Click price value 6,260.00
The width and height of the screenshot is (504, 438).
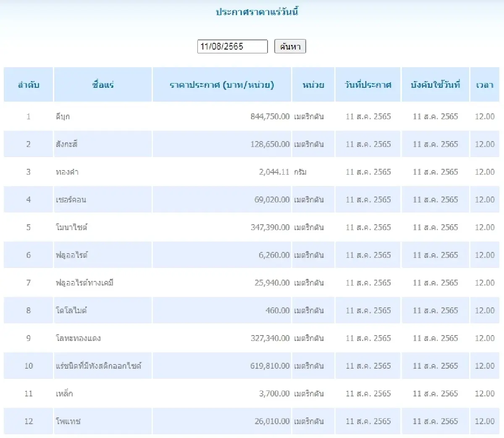[274, 255]
